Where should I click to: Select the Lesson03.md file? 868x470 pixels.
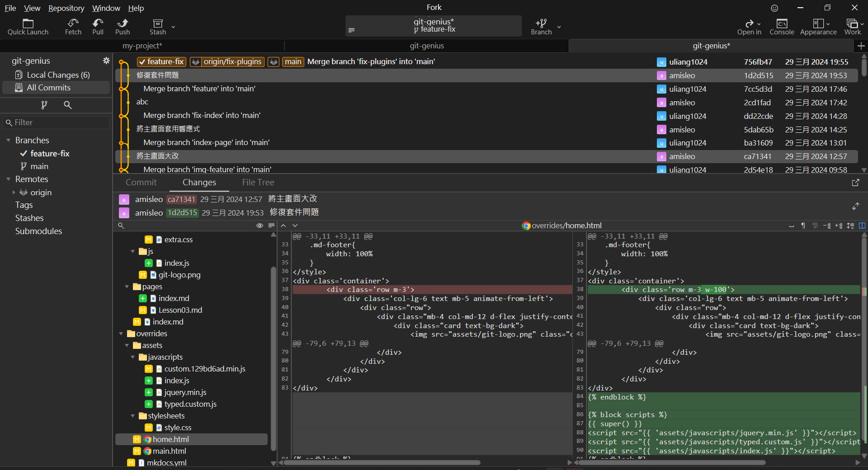(180, 310)
